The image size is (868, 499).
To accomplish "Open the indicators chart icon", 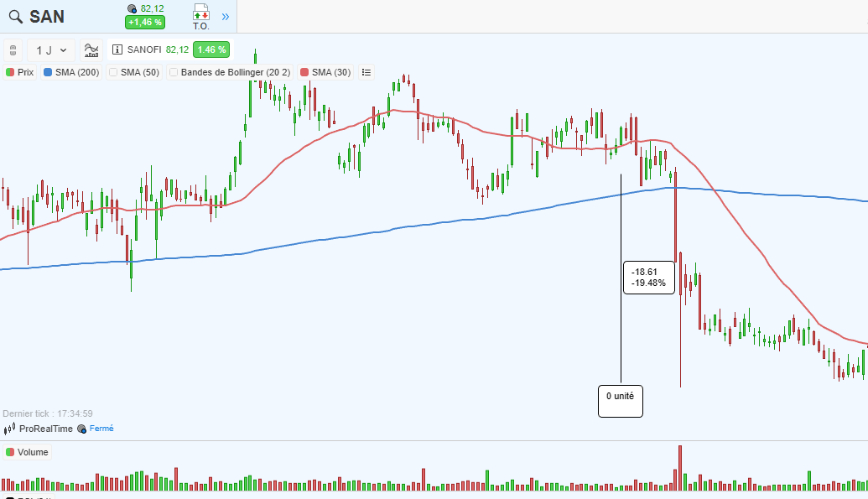I will (x=92, y=50).
